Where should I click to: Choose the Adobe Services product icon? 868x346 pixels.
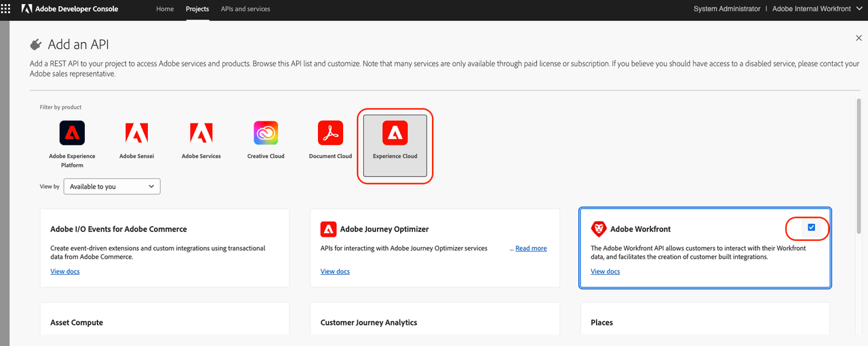(201, 133)
